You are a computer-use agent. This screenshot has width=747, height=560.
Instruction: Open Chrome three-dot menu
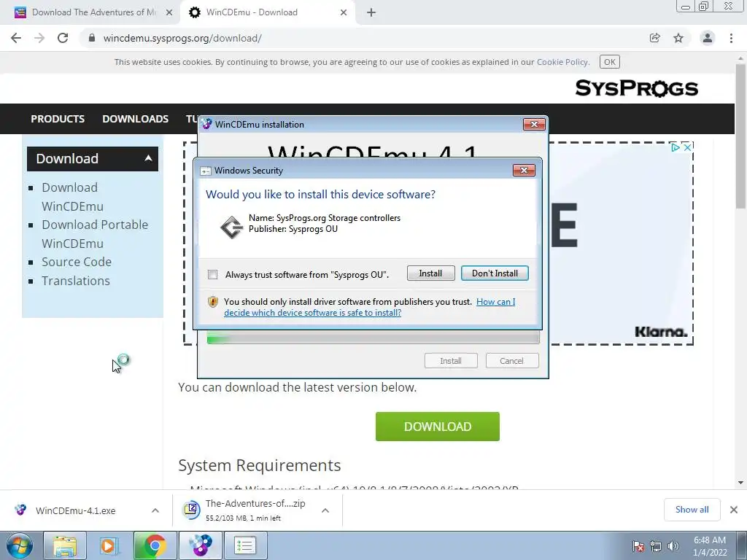tap(731, 38)
